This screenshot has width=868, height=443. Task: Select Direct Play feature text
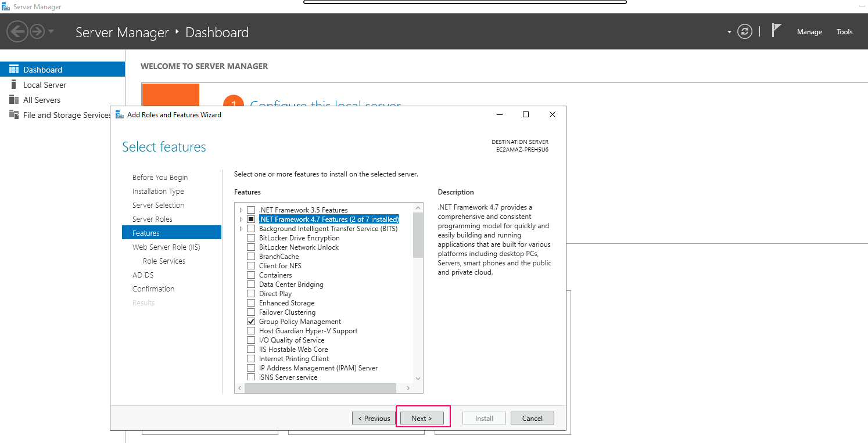tap(275, 293)
